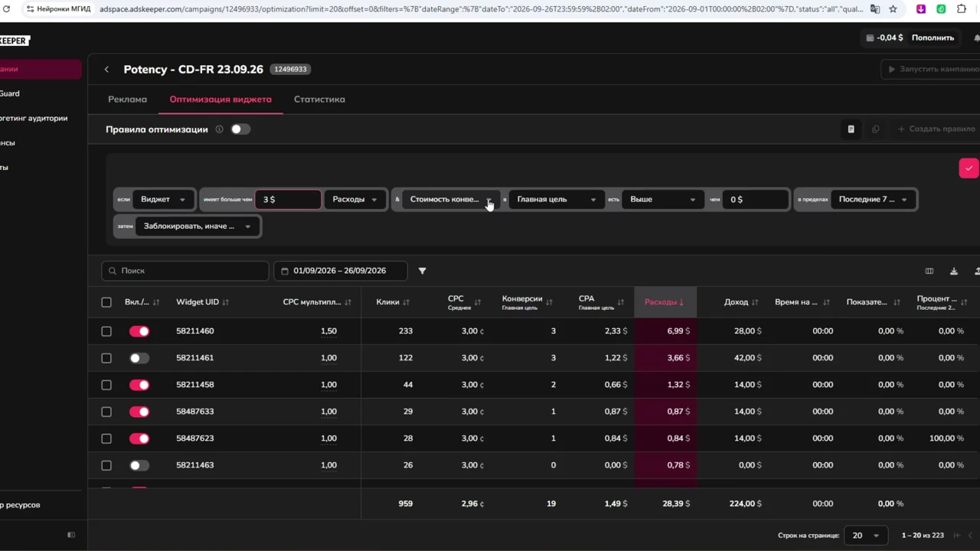Open the date range 01/09/2026 – 26/09/2026 picker
Screen dimensions: 980x551
coord(340,271)
